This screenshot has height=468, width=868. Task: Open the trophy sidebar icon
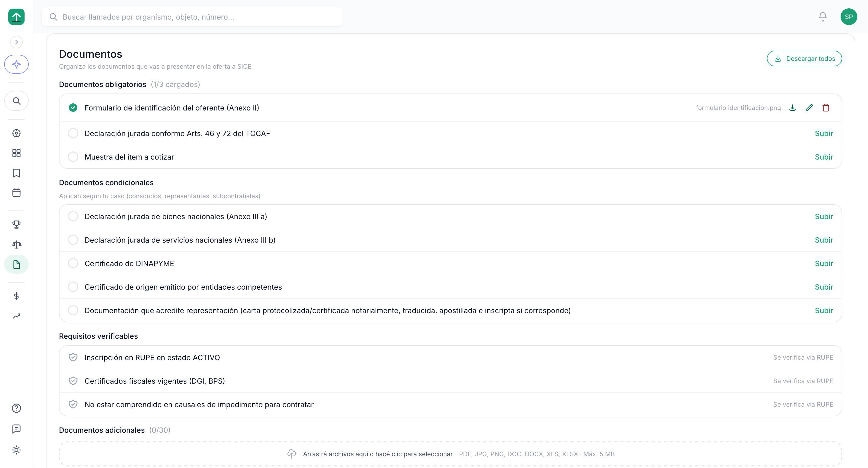coord(16,224)
